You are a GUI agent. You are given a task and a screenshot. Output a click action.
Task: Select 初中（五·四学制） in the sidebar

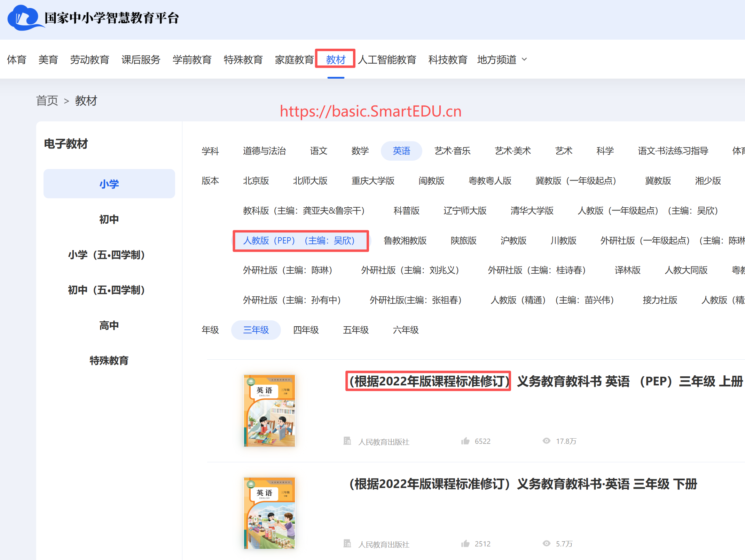(x=109, y=290)
